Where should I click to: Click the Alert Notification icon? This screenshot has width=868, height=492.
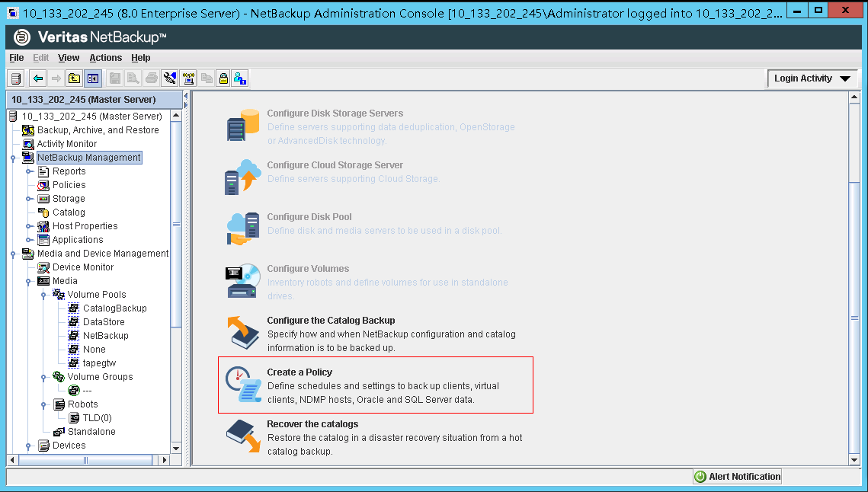click(700, 476)
